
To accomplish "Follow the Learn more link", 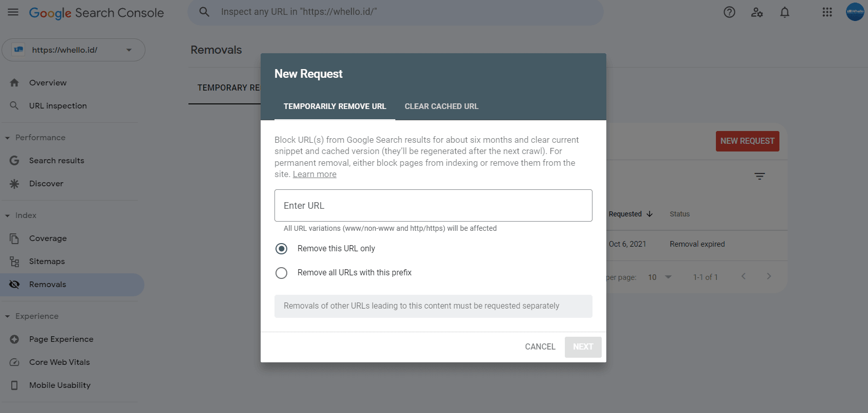I will (x=314, y=175).
